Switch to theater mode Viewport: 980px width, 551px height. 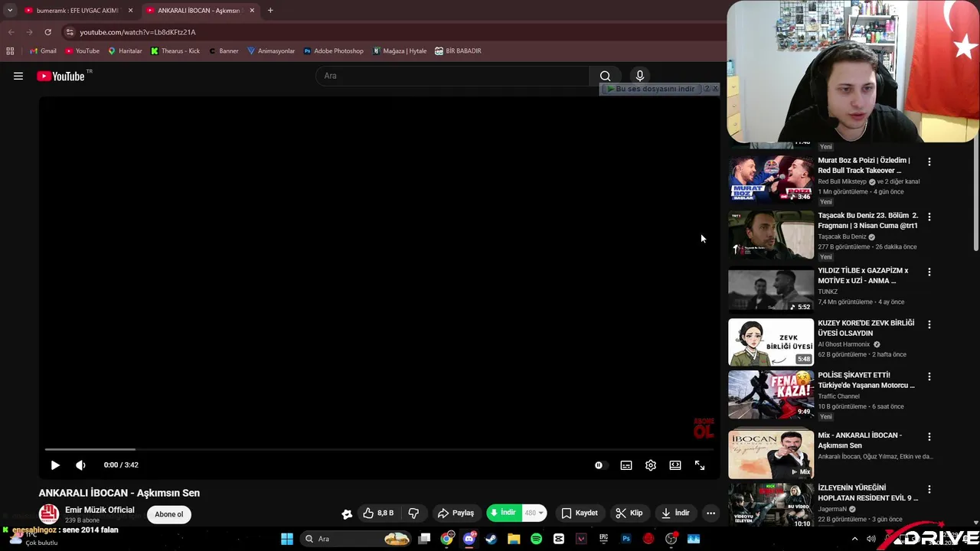tap(675, 465)
